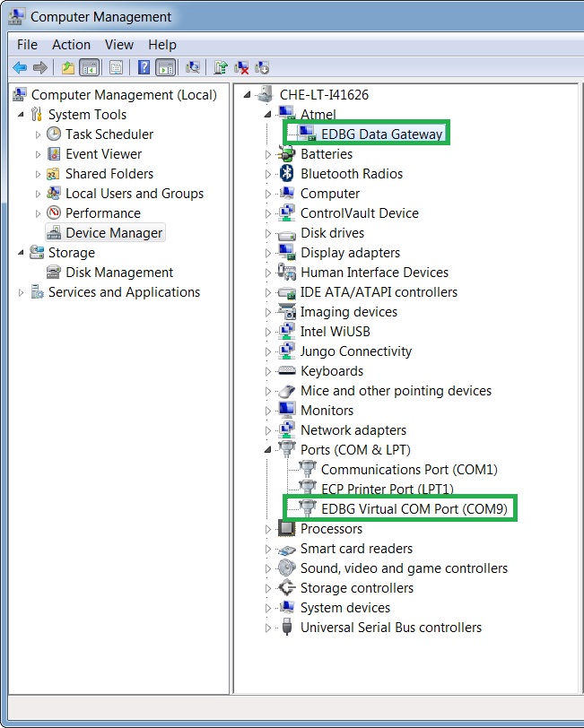The height and width of the screenshot is (728, 584).
Task: Expand the Disk drives category
Action: [x=267, y=233]
